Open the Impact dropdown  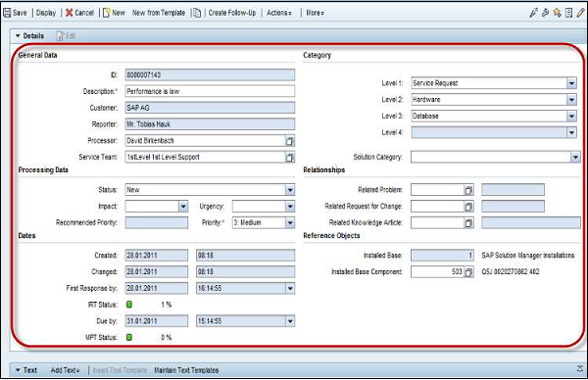click(183, 207)
